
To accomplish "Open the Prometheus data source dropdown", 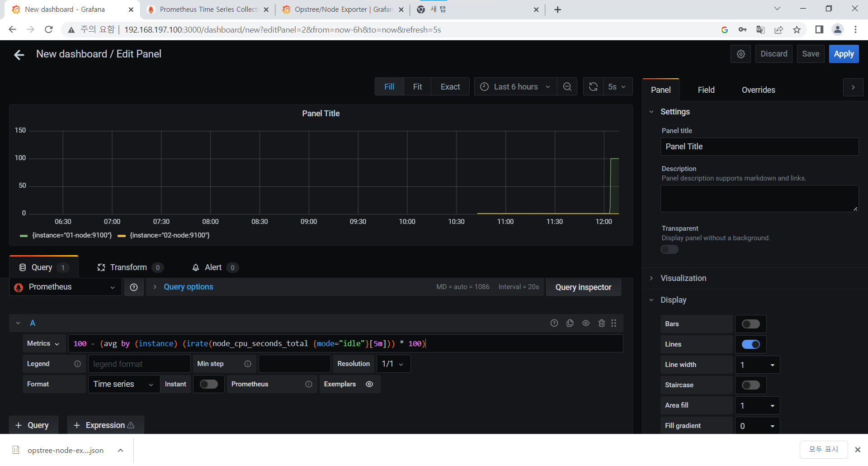I will point(66,287).
